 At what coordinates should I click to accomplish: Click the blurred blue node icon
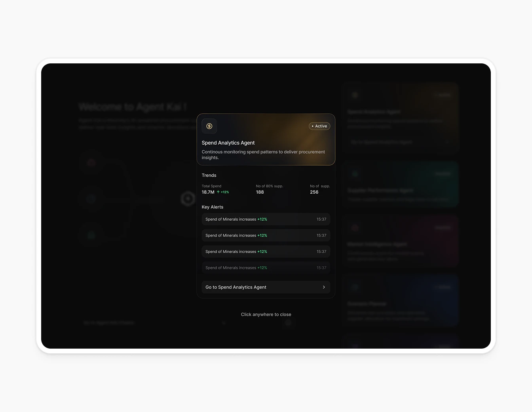point(91,199)
